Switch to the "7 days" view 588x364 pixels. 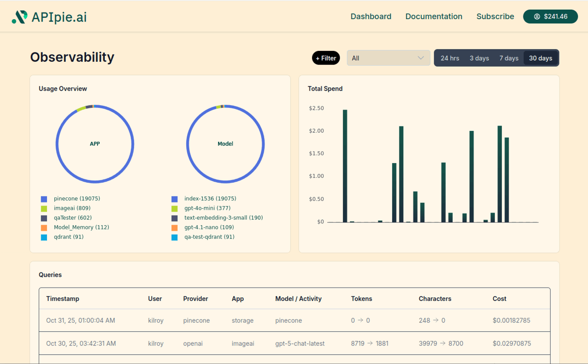click(509, 58)
